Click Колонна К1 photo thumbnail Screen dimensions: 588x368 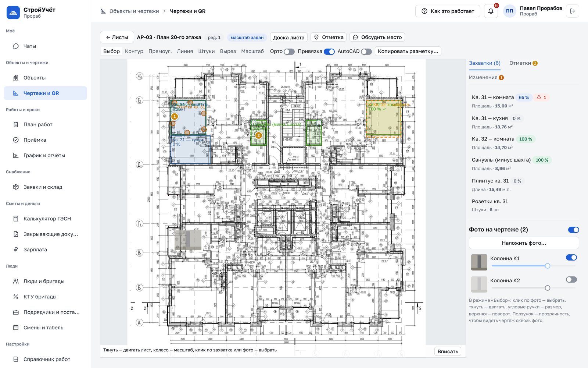479,262
